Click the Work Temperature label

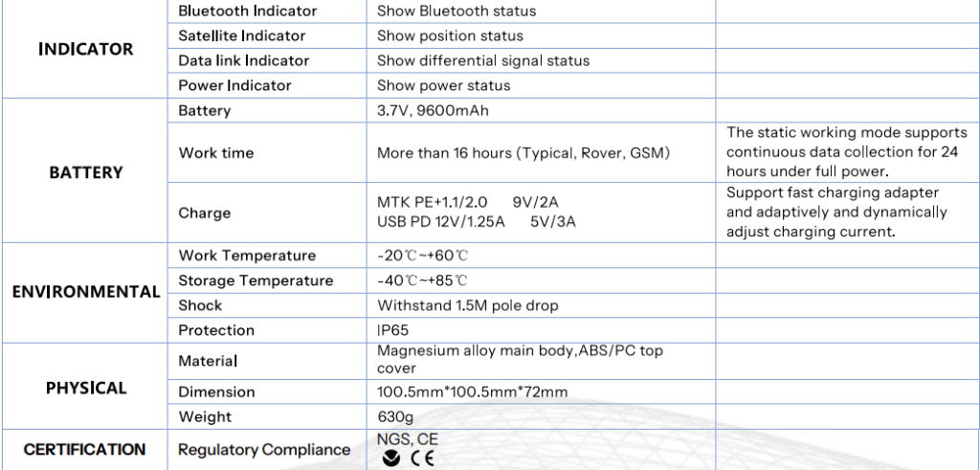pyautogui.click(x=248, y=256)
